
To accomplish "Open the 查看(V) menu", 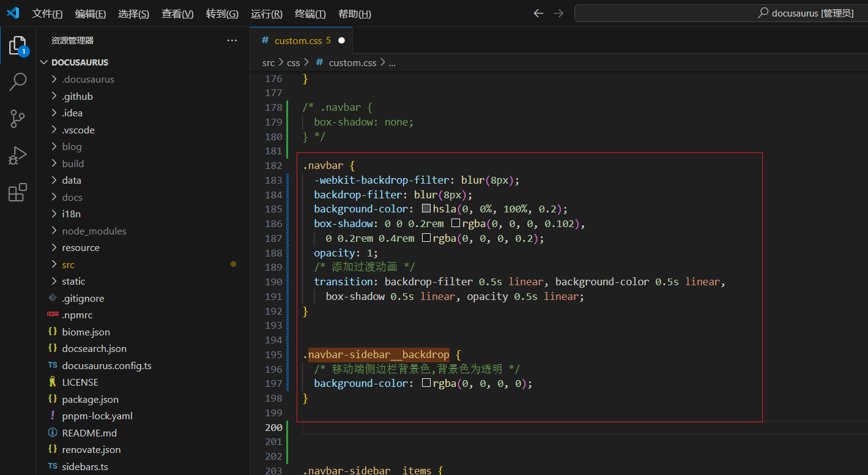I will click(x=177, y=13).
